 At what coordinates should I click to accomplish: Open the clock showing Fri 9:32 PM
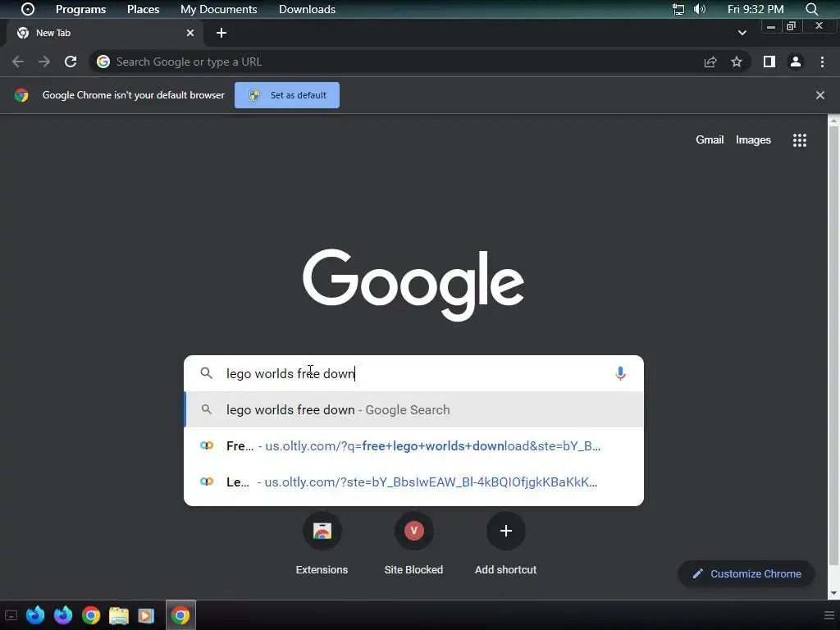point(756,9)
